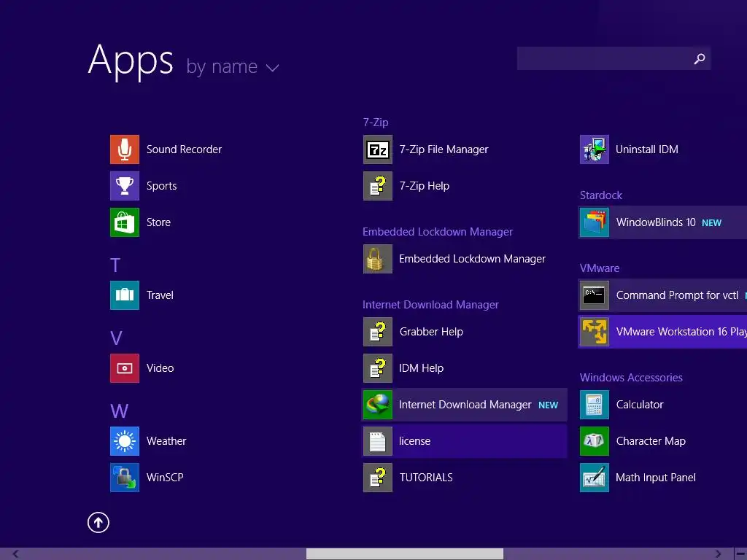Click the 'Sports' label
747x560 pixels.
tap(161, 186)
